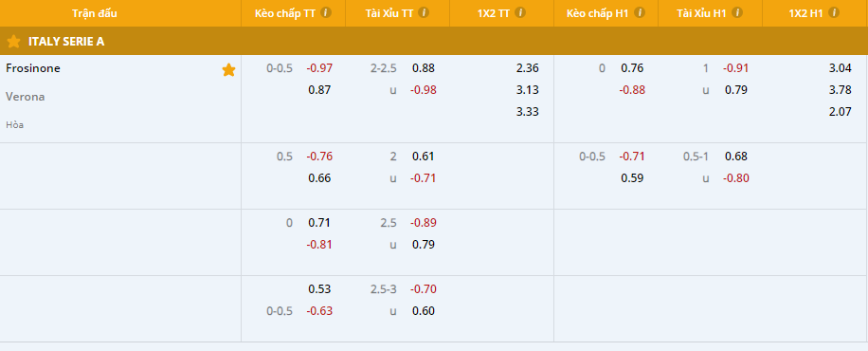The image size is (868, 351).
Task: Toggle favorite star for Frosinone match
Action: pyautogui.click(x=228, y=70)
